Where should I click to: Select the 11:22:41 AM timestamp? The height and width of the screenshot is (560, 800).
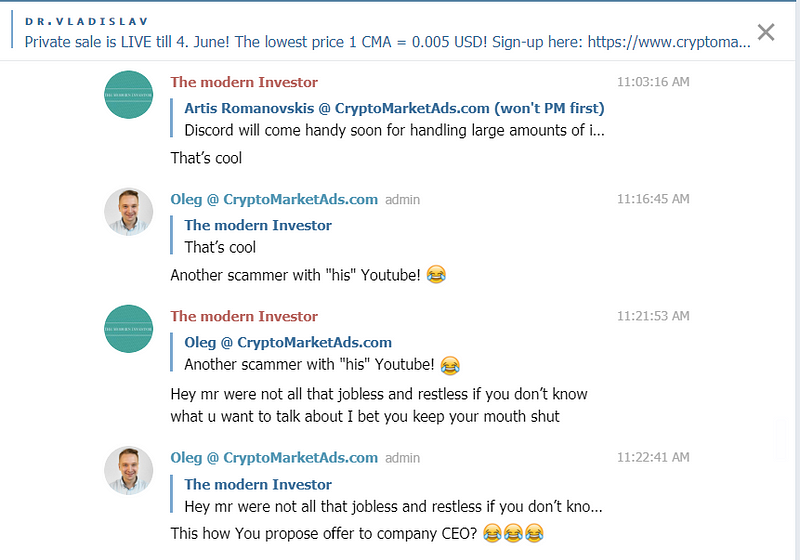[x=653, y=457]
